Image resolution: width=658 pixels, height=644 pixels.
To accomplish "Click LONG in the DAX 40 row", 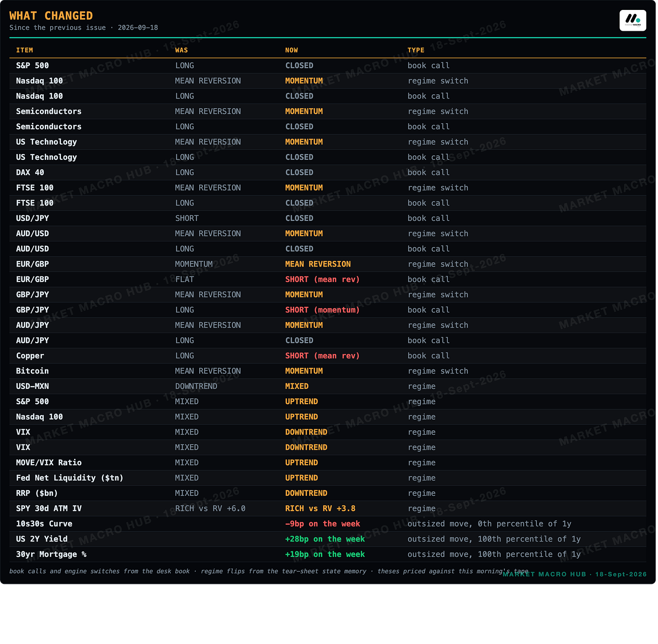I will (184, 173).
